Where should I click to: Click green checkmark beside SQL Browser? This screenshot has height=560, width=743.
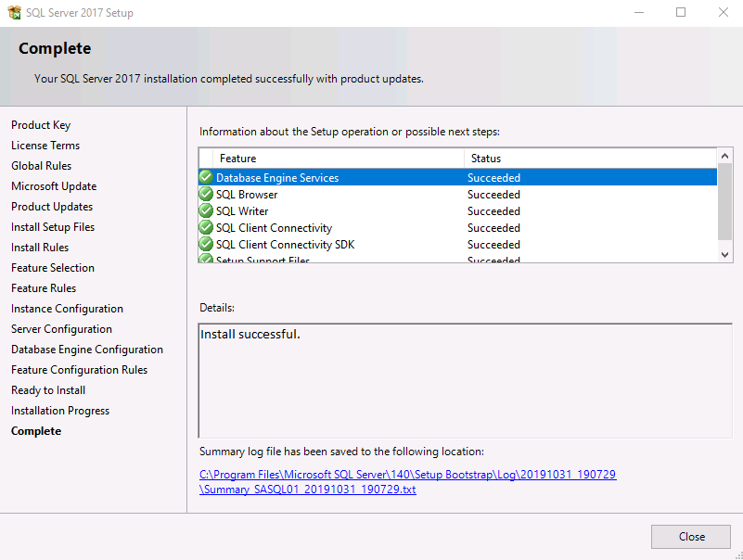pos(206,194)
